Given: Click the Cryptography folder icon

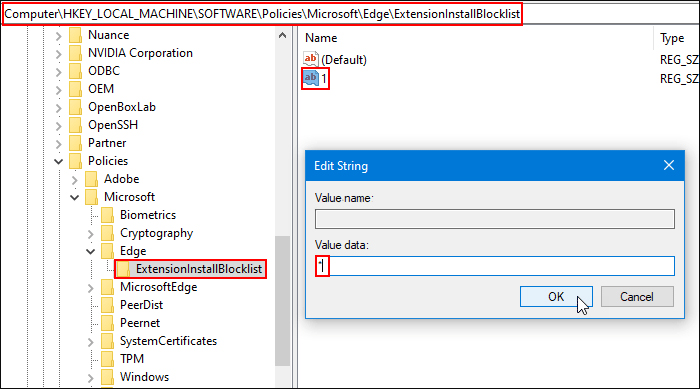Looking at the screenshot, I should (x=108, y=233).
